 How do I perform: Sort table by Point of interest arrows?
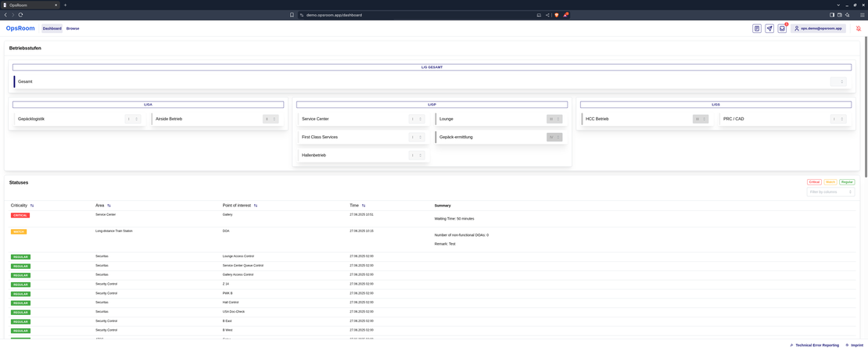[x=256, y=206]
